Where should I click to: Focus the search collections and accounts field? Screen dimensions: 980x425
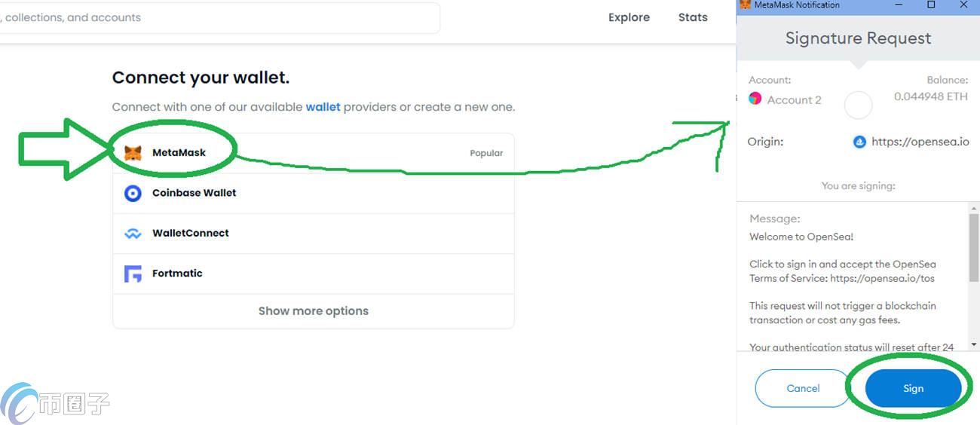click(x=219, y=17)
